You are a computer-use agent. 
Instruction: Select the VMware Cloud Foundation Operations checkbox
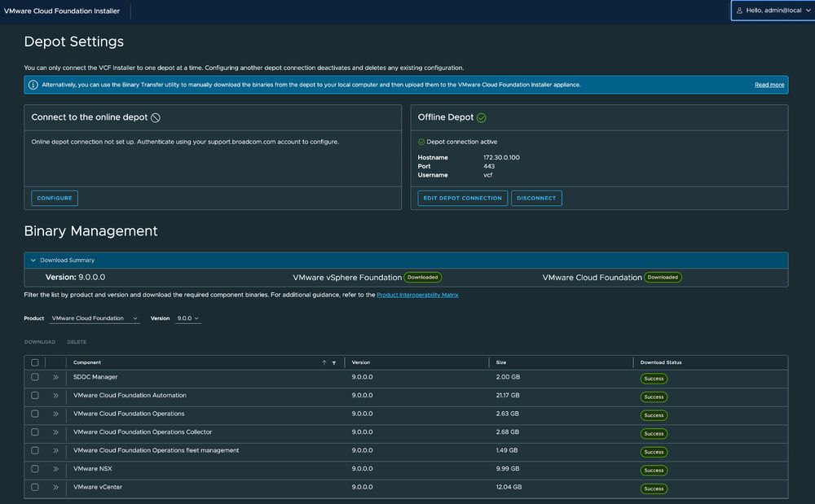pyautogui.click(x=35, y=414)
